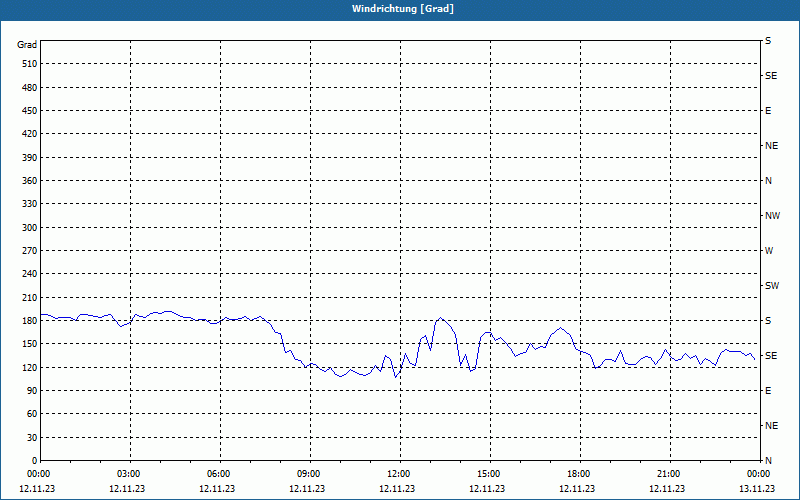Select the 21:00 time axis label
This screenshot has height=500, width=800.
tap(670, 474)
